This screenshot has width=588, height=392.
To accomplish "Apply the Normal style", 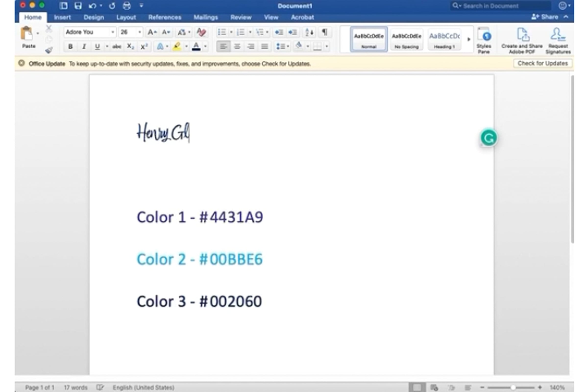I will (x=369, y=39).
